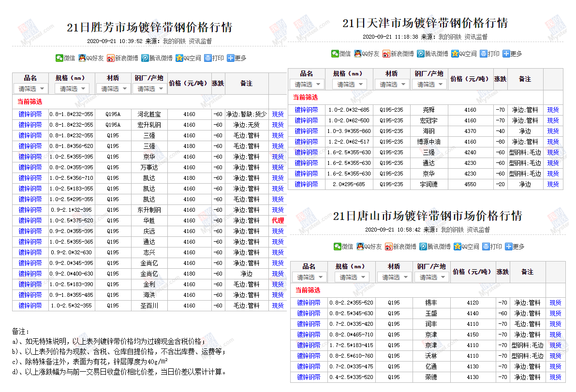Open 品名 filter dropdown in Tianjin table

tap(307, 85)
